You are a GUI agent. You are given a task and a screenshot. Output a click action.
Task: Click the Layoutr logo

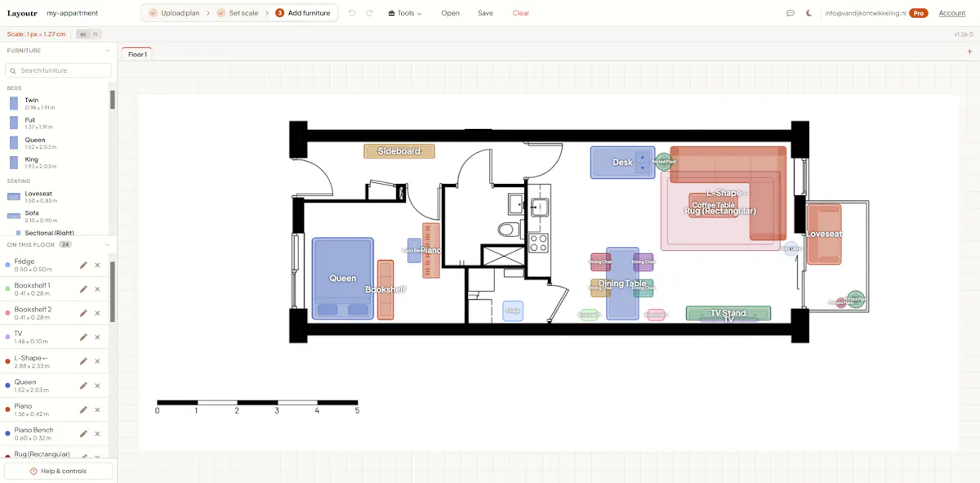[22, 13]
